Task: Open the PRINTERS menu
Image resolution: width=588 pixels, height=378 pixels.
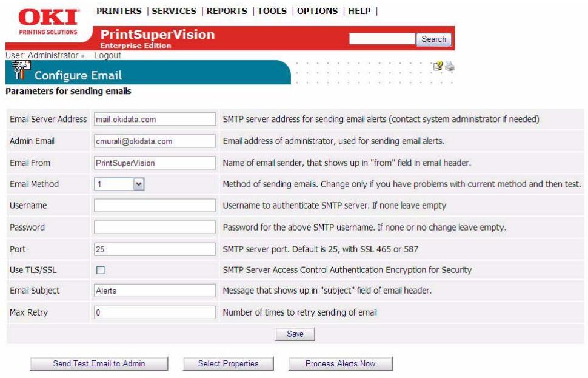Action: click(x=119, y=11)
